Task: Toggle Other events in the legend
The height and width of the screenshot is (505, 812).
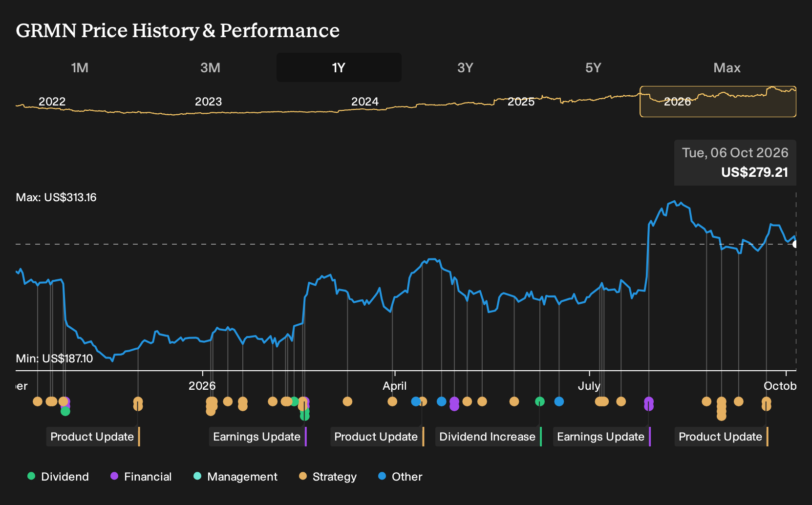Action: click(400, 477)
